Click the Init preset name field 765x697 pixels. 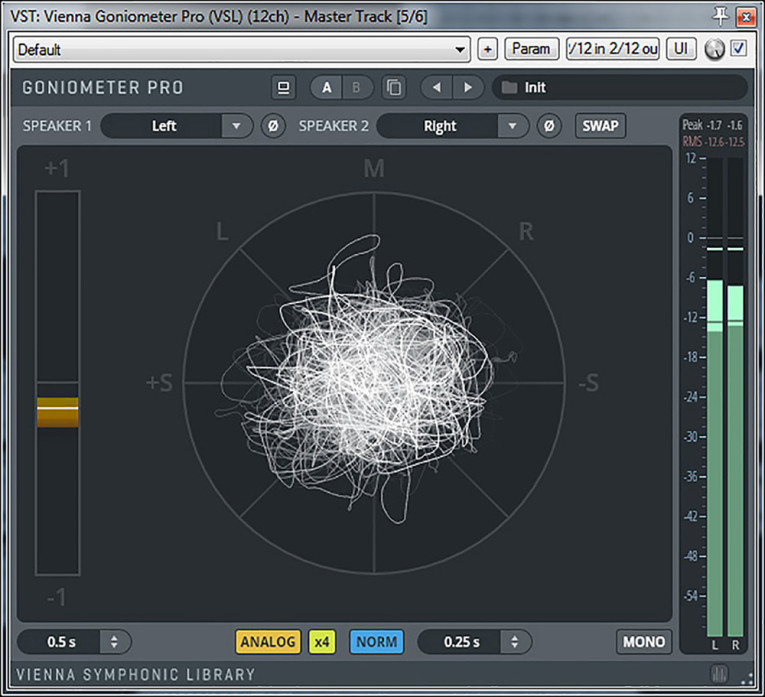(620, 88)
